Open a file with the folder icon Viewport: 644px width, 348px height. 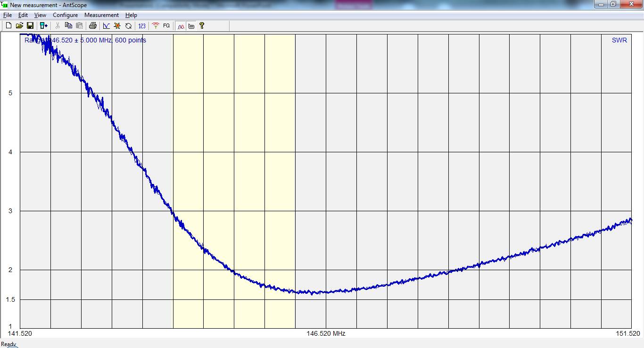click(19, 26)
